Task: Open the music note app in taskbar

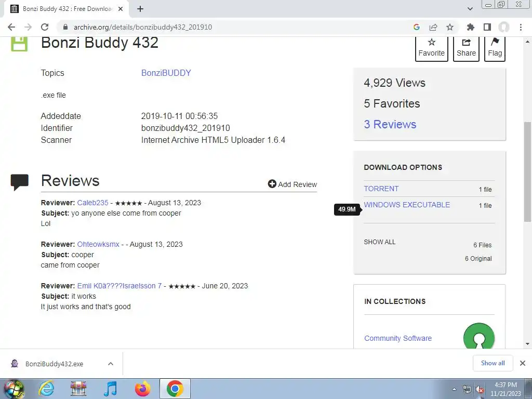Action: tap(110, 389)
